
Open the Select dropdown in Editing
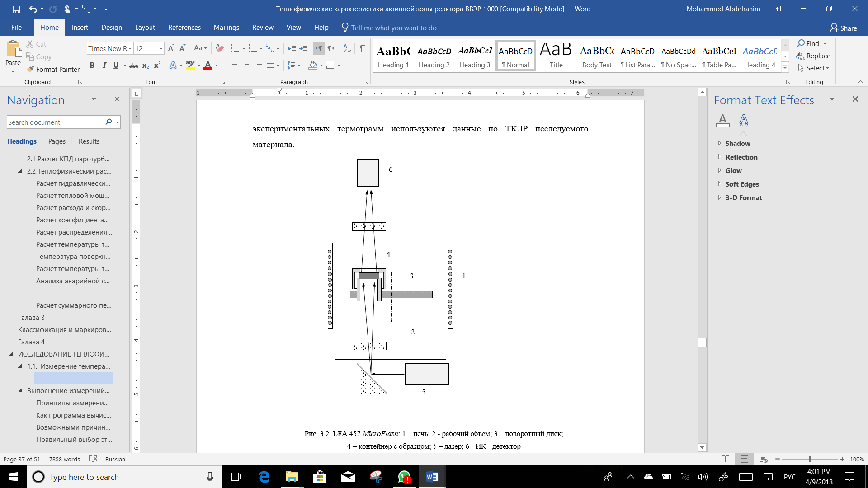click(x=814, y=68)
